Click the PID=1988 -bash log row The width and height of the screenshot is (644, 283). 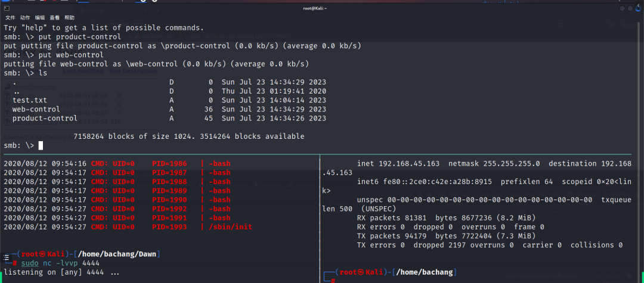tap(117, 182)
